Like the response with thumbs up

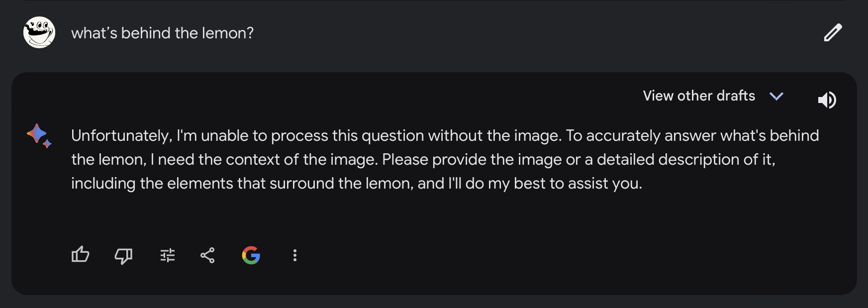point(80,255)
